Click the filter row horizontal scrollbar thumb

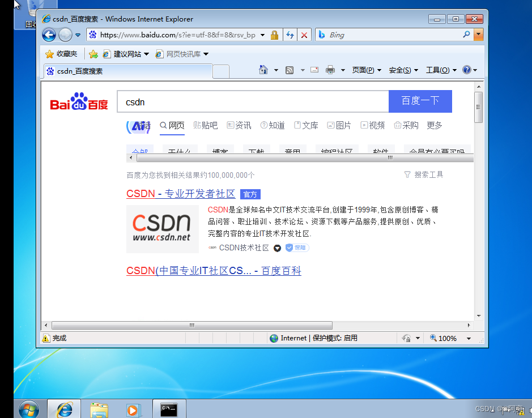[305, 158]
